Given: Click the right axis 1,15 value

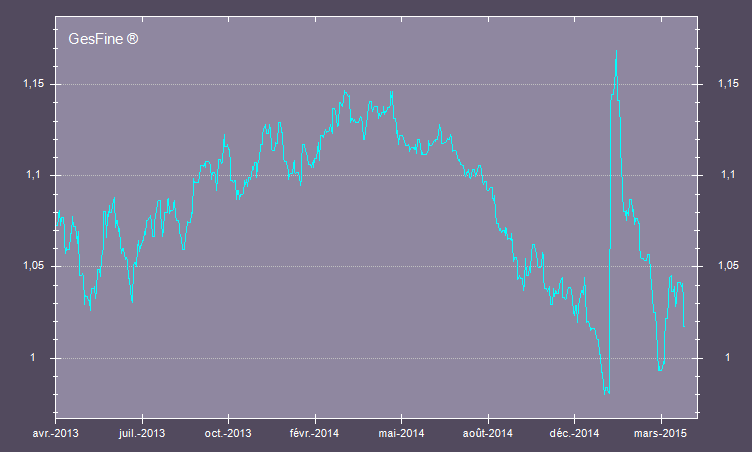Looking at the screenshot, I should (x=728, y=85).
